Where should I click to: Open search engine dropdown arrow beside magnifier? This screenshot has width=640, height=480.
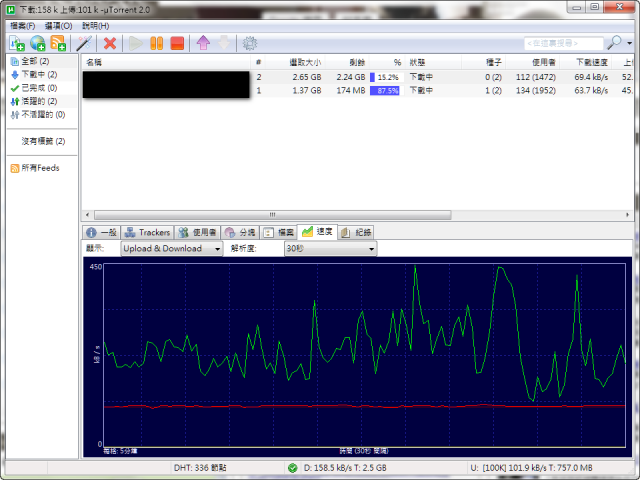coord(630,43)
